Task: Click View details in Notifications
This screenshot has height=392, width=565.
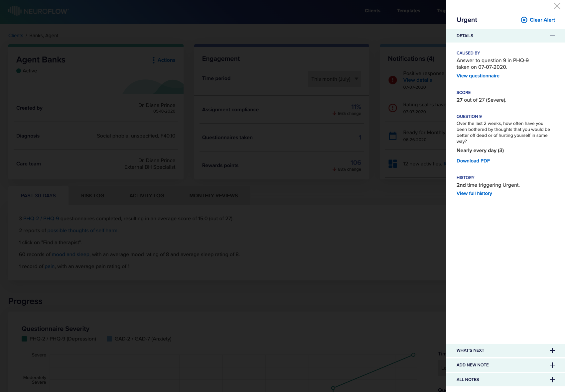Action: (x=417, y=80)
